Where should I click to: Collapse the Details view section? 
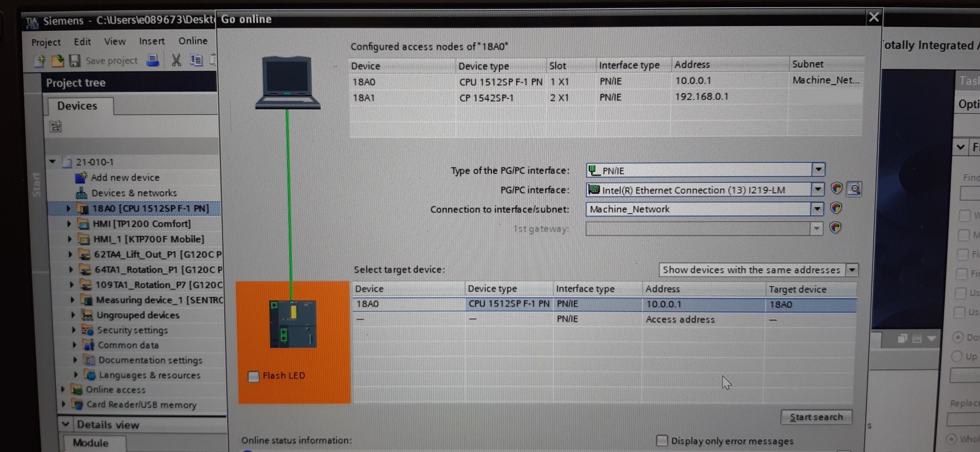66,424
